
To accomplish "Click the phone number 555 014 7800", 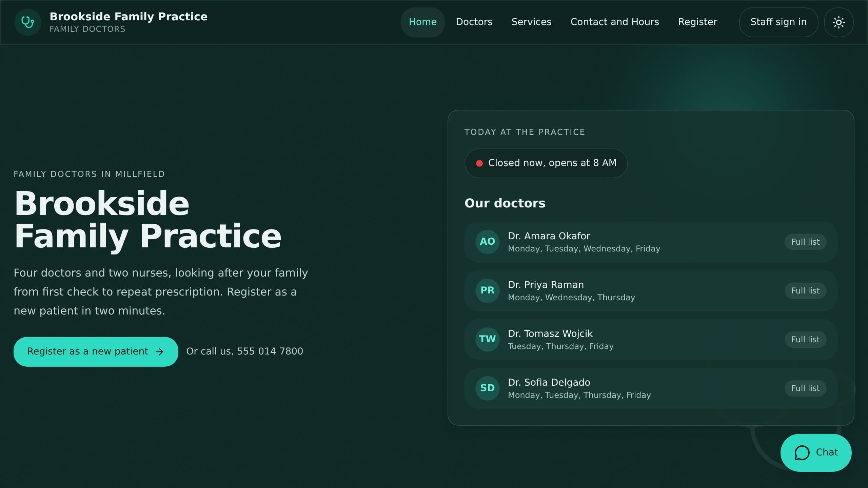I will click(x=270, y=351).
